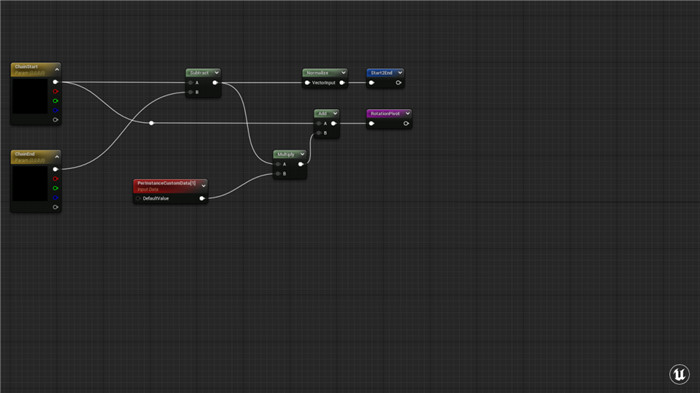Expand the PerInstanceCustomData node chevron
This screenshot has height=393, width=700.
(204, 185)
